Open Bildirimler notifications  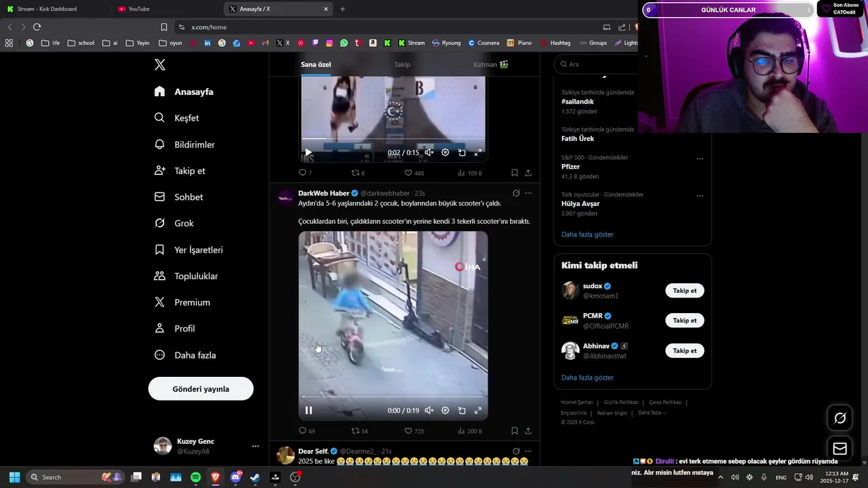tap(184, 144)
